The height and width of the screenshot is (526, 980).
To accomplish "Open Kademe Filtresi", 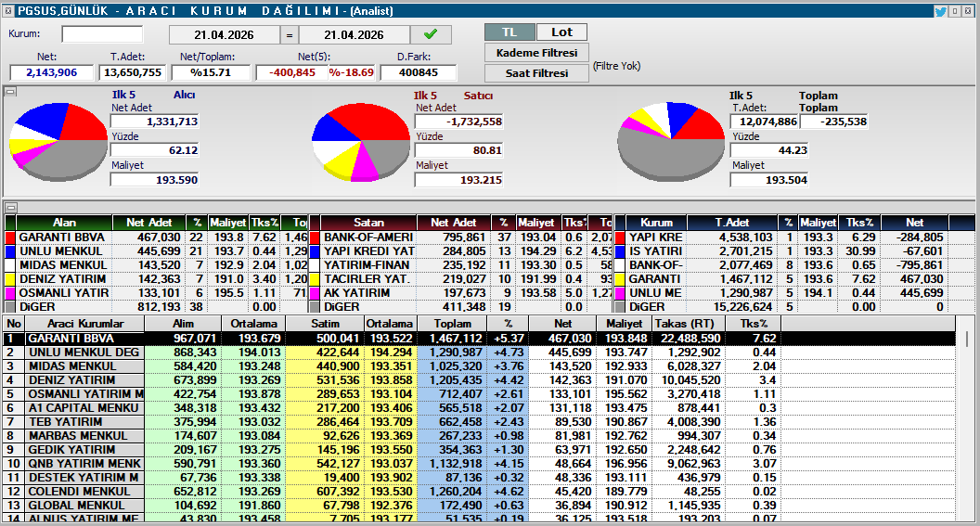I will [537, 53].
